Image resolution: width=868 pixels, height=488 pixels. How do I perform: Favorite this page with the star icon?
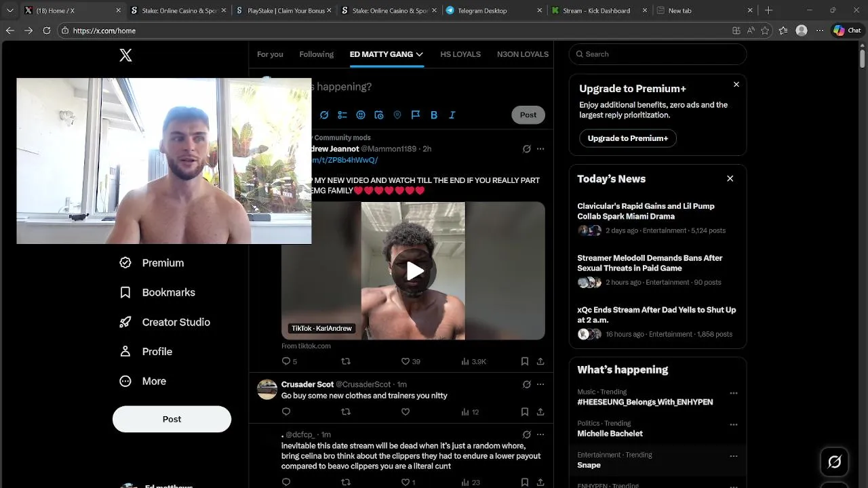[x=766, y=30]
